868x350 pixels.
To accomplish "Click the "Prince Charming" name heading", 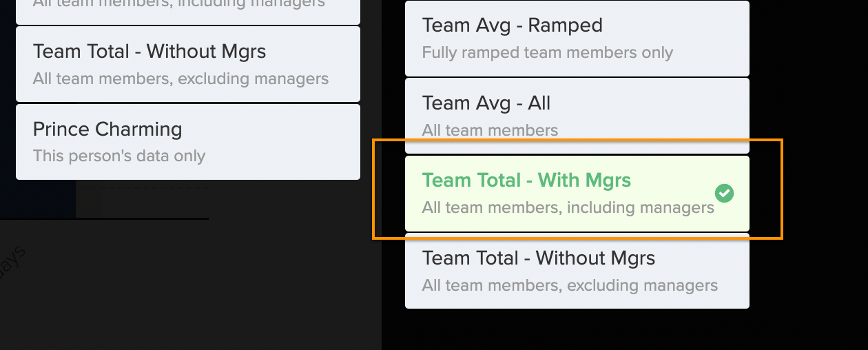I will (107, 130).
